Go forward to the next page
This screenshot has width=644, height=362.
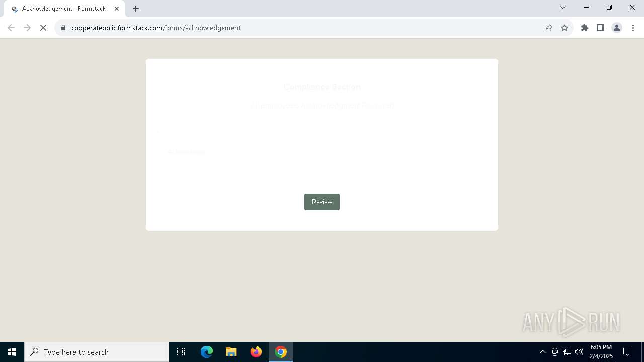click(x=27, y=28)
